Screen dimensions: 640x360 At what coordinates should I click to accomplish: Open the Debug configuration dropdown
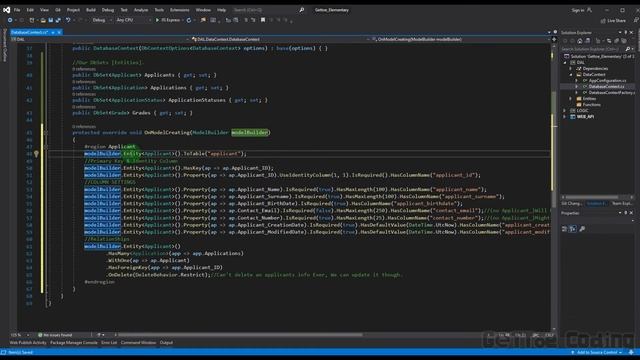[x=102, y=20]
